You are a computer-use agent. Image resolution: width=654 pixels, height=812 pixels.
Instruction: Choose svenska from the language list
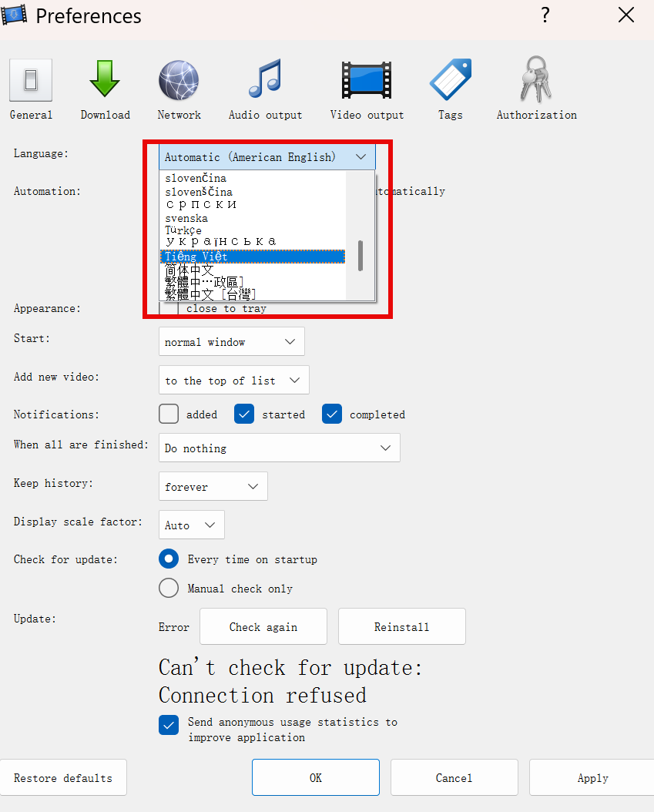pos(186,218)
